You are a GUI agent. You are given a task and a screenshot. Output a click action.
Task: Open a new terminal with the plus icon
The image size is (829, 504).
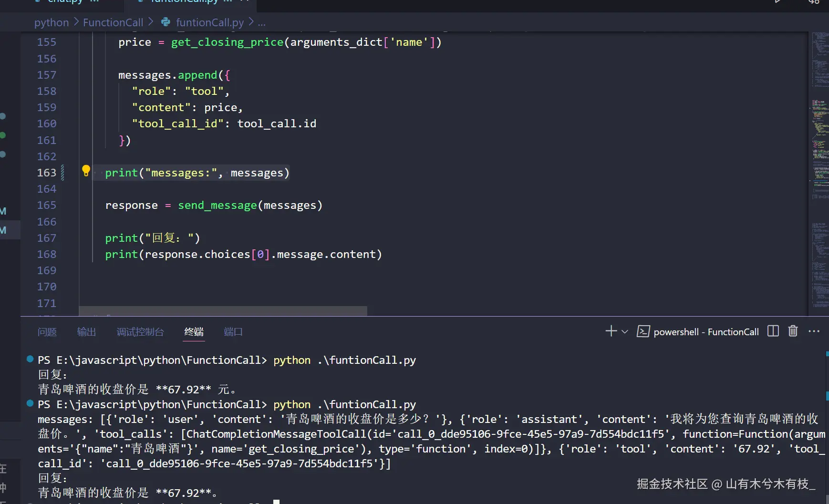(611, 331)
